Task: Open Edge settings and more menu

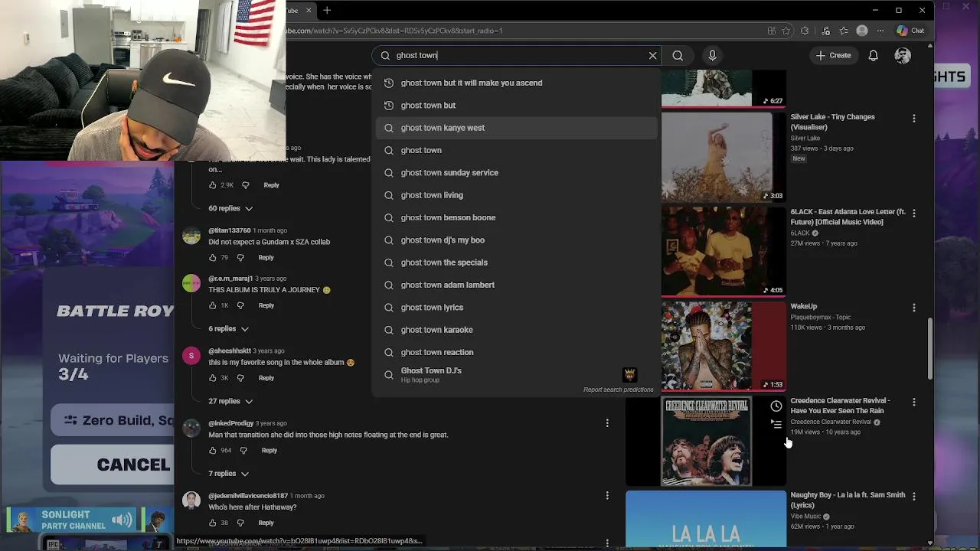Action: point(880,31)
